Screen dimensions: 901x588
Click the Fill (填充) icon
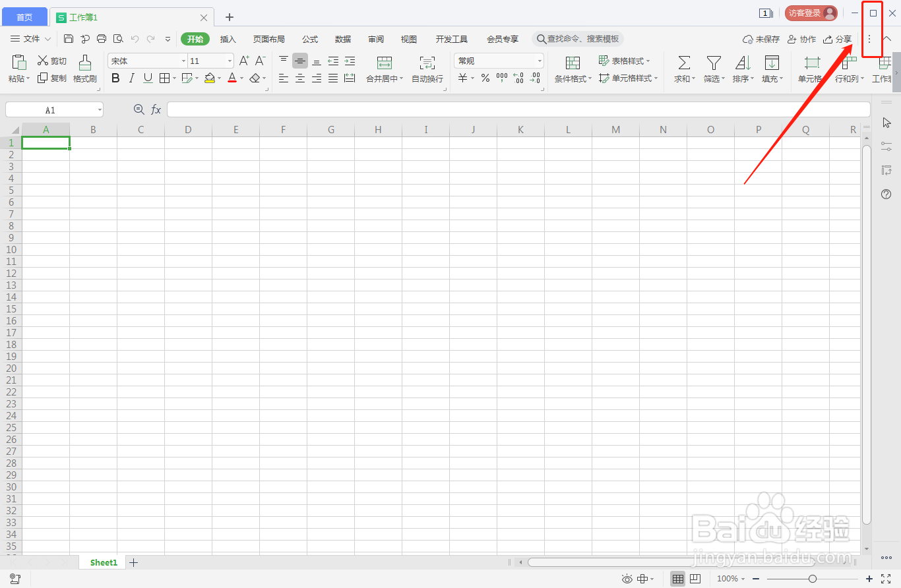tap(772, 63)
